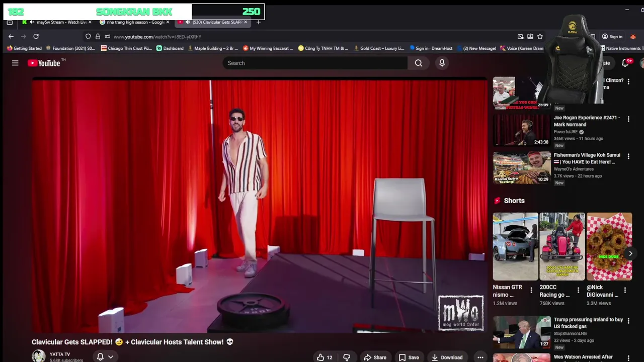
Task: Show next Shorts with right arrow
Action: click(630, 253)
